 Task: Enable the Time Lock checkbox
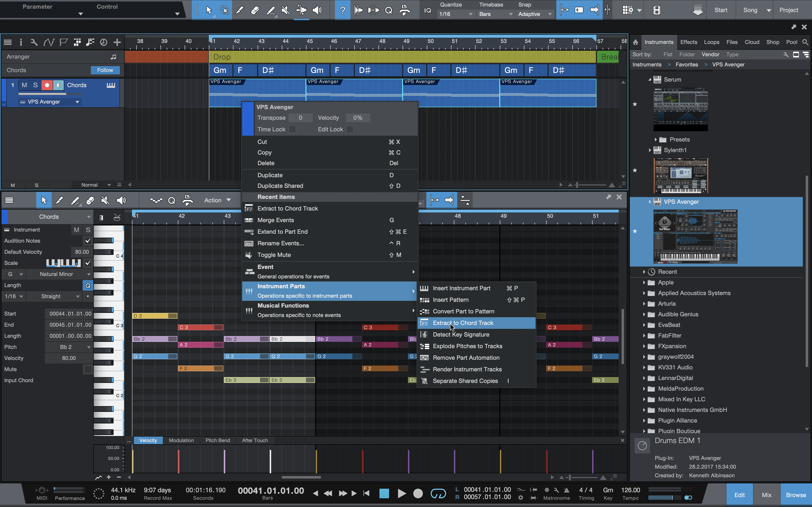(293, 129)
